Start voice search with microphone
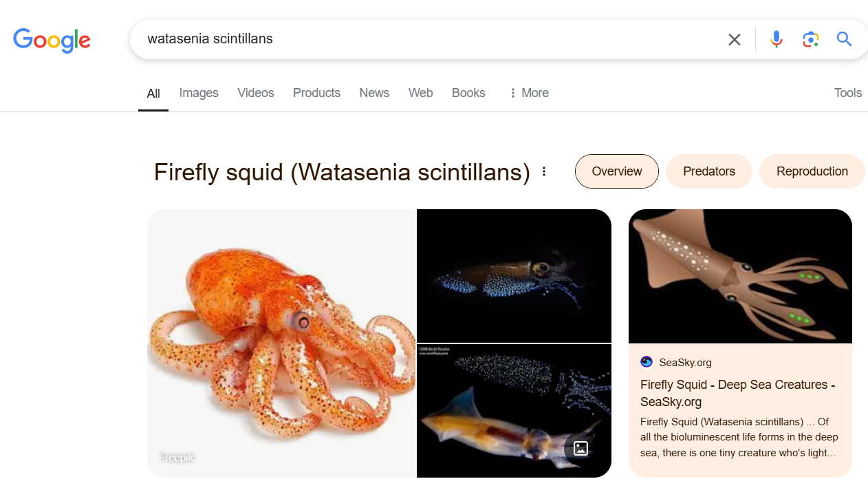 coord(777,40)
